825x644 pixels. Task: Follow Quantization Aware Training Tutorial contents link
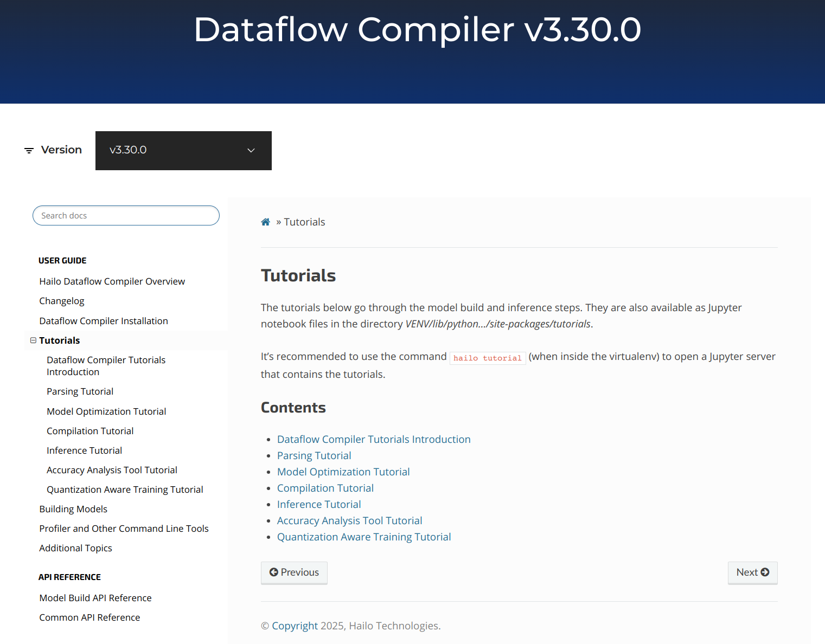[364, 537]
